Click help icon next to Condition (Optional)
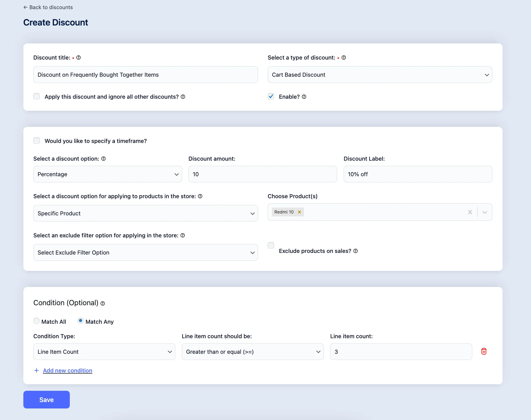The width and height of the screenshot is (531, 420). tap(103, 303)
